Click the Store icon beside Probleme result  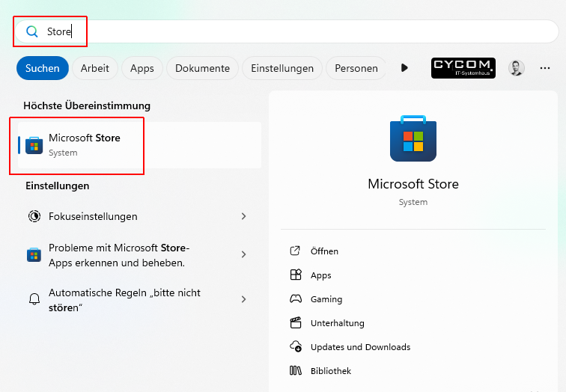(34, 255)
